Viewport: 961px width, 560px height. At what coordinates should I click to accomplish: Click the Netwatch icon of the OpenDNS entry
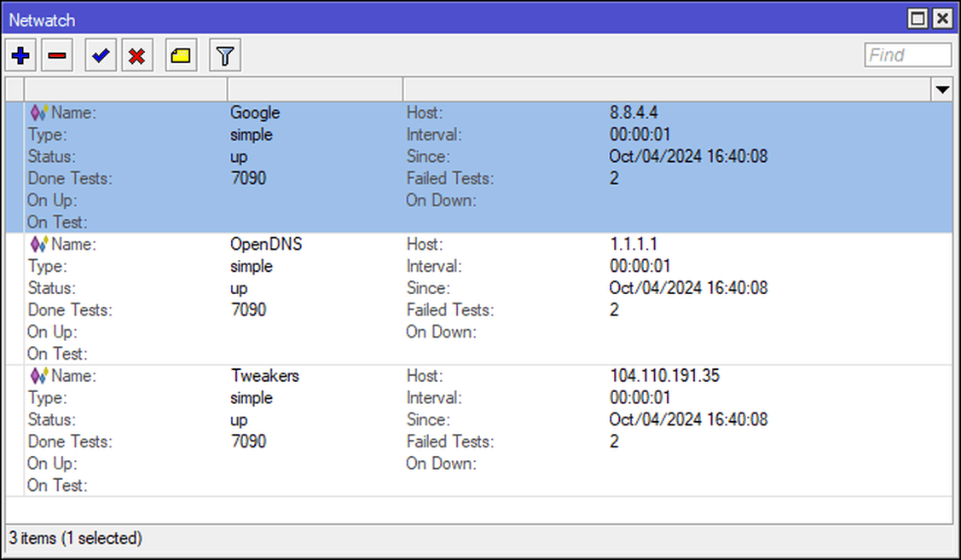pos(38,245)
